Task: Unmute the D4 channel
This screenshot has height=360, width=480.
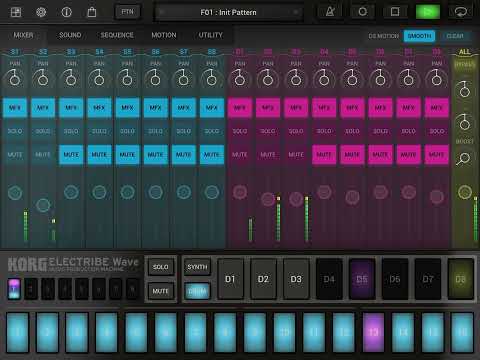Action: pos(324,155)
